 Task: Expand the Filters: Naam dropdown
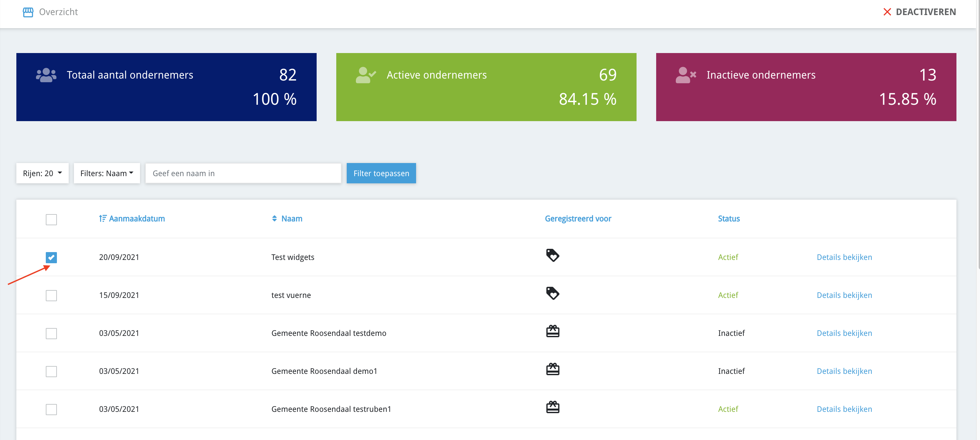pyautogui.click(x=107, y=174)
